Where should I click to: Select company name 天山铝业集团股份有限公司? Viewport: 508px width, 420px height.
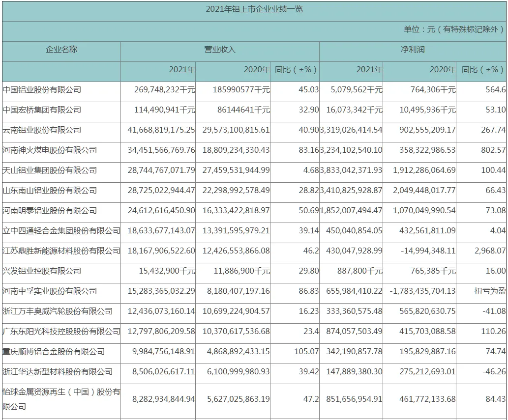[50, 170]
